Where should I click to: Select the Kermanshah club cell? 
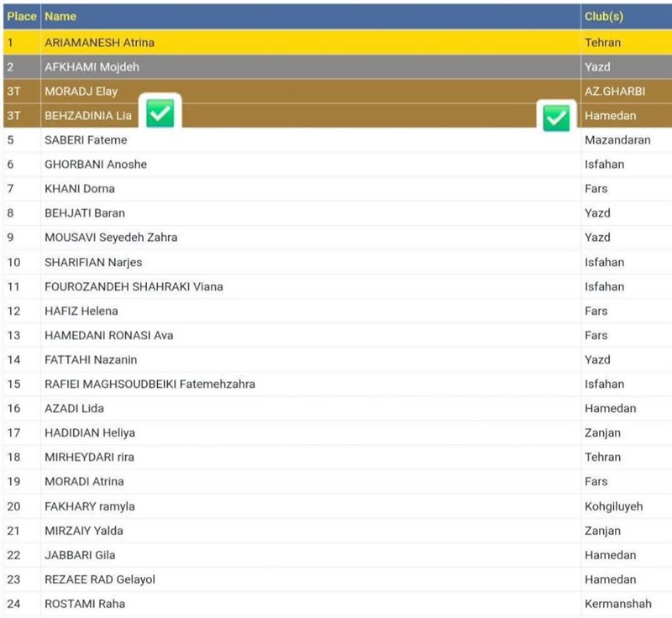pos(617,604)
